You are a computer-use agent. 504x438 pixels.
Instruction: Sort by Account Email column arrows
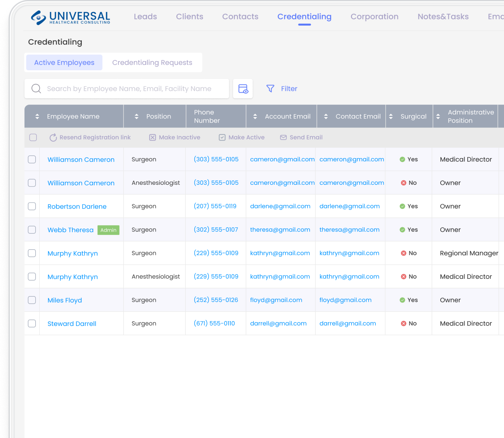(255, 116)
